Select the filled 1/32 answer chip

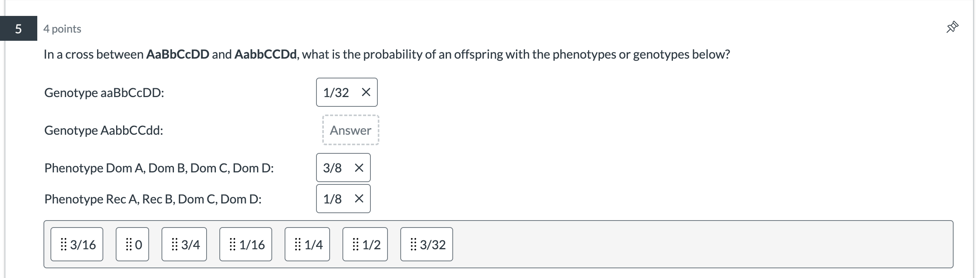click(336, 92)
